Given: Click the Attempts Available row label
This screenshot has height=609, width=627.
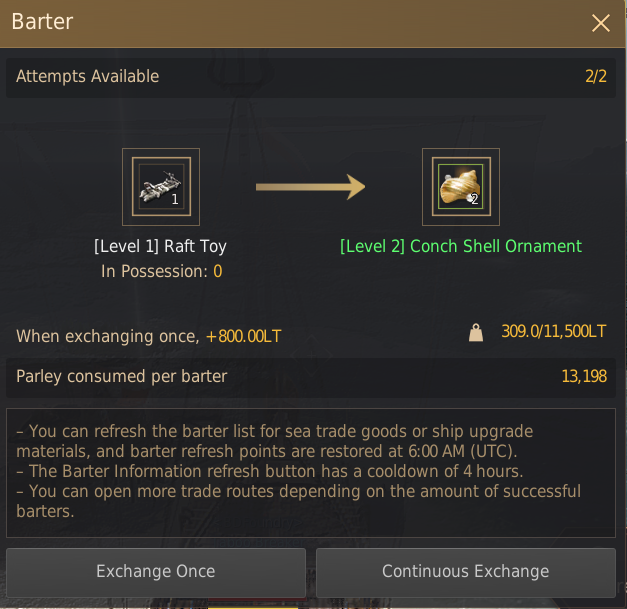Looking at the screenshot, I should [88, 76].
